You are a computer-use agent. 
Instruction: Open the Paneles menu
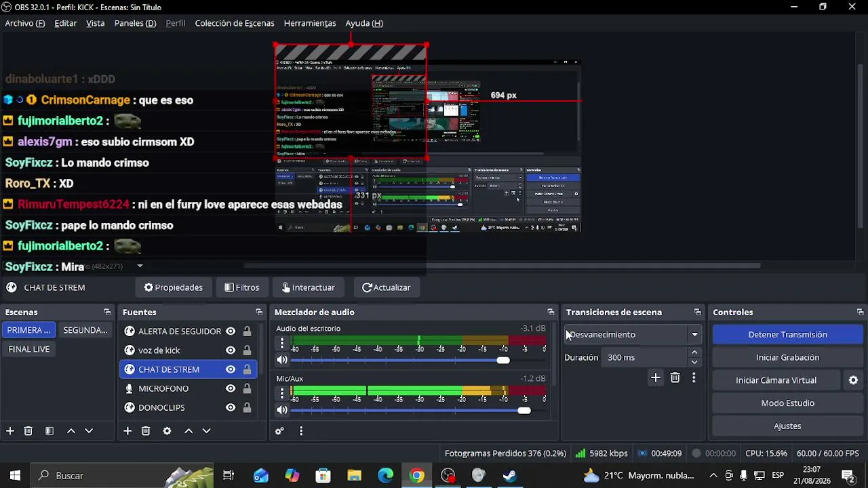click(135, 23)
